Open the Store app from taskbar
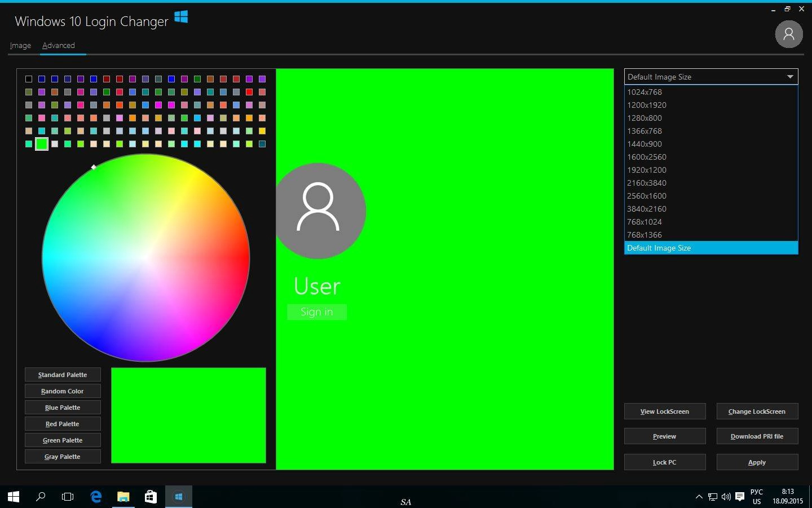The image size is (812, 508). tap(151, 497)
